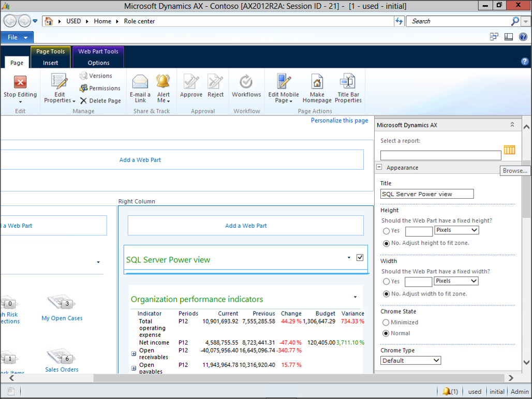Click the E-mail a Link icon
This screenshot has width=532, height=399.
pos(140,82)
